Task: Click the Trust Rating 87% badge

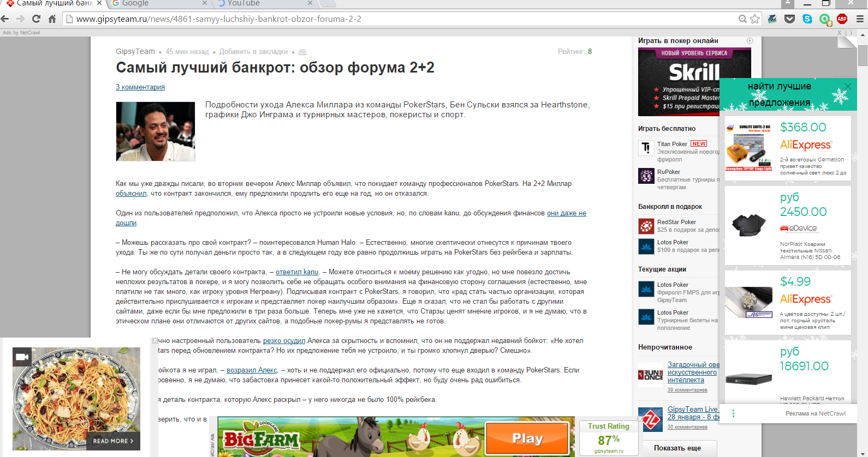Action: 609,438
